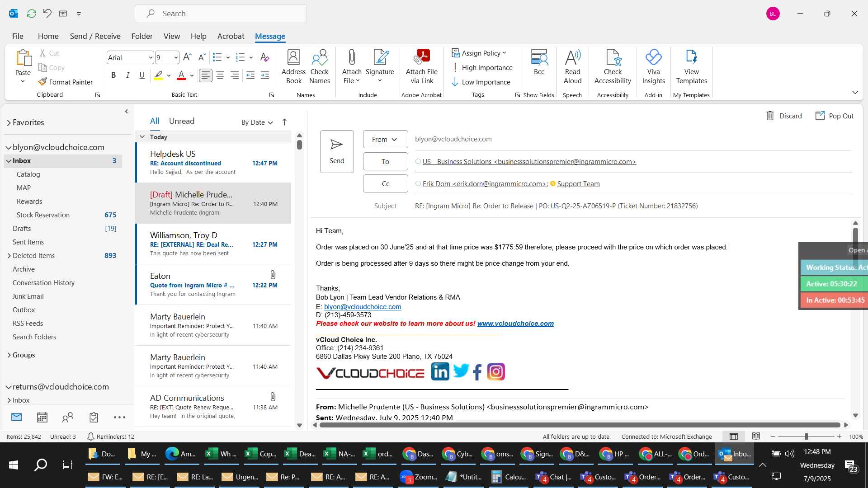This screenshot has width=868, height=488.
Task: Click the Send/Receive sync icon in title bar
Action: pyautogui.click(x=31, y=14)
